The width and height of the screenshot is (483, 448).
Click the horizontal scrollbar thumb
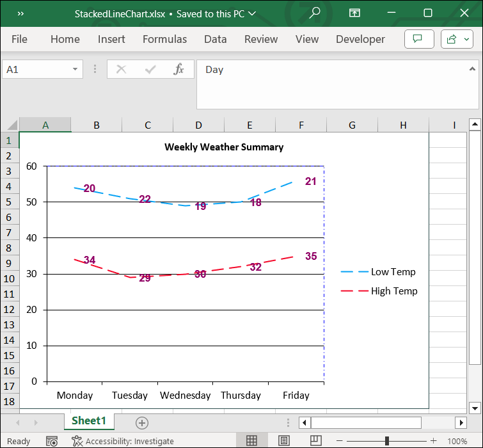pos(366,422)
